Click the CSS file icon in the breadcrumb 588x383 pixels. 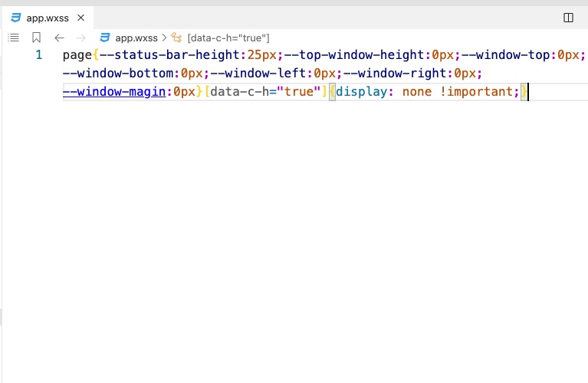[105, 38]
